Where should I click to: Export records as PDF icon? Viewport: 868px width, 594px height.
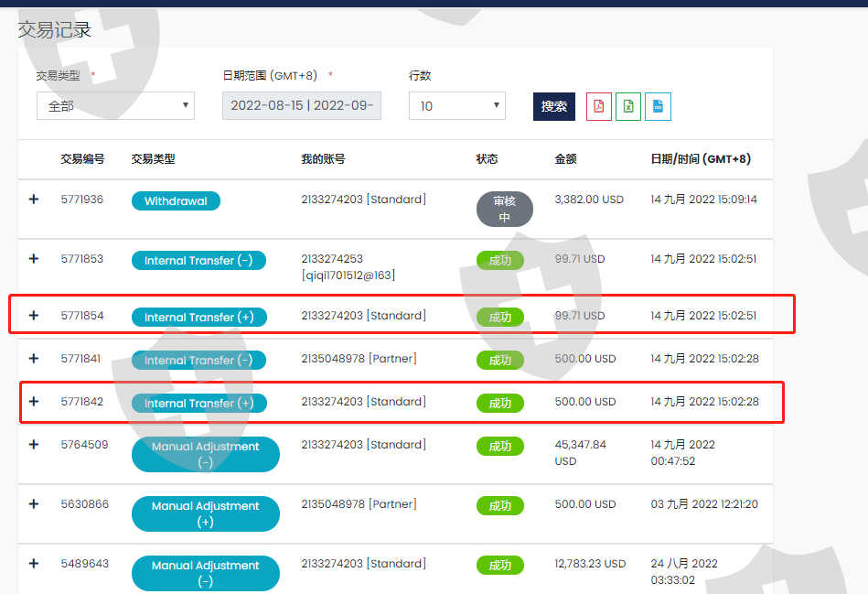click(598, 106)
